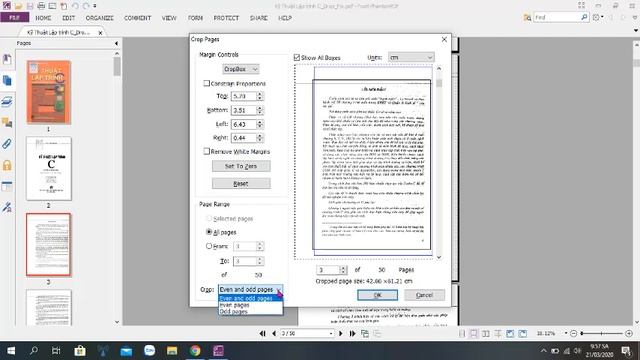The width and height of the screenshot is (640, 360).
Task: Open the FILE menu
Action: (x=15, y=18)
